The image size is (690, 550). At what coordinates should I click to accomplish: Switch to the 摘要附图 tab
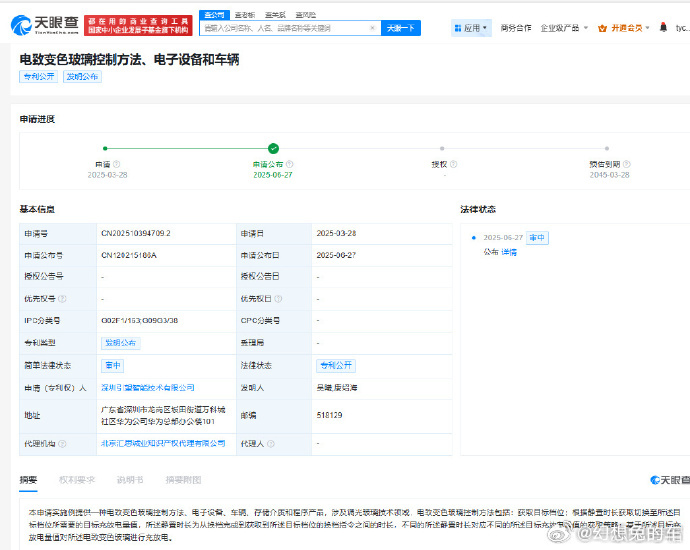[x=184, y=480]
